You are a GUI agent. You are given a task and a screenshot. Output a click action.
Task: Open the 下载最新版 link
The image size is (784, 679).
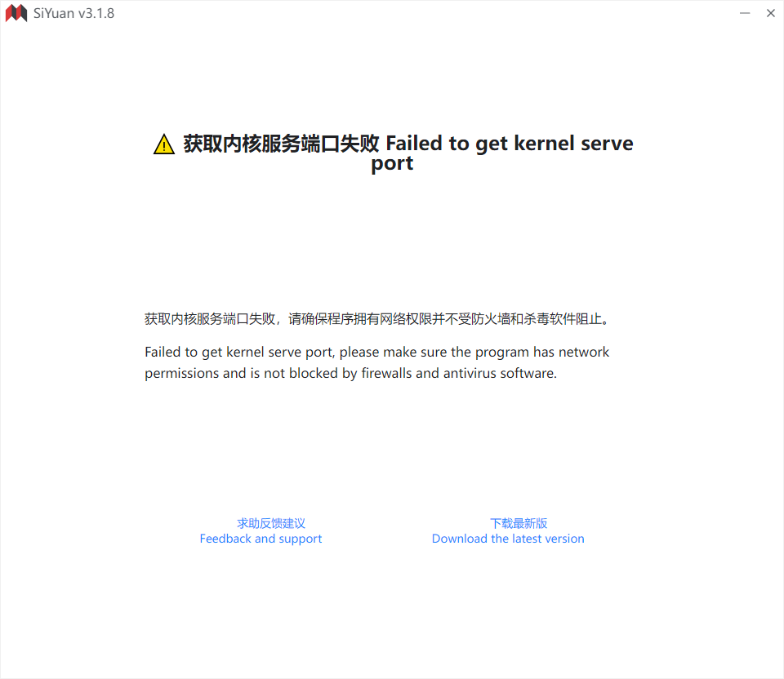[x=519, y=523]
